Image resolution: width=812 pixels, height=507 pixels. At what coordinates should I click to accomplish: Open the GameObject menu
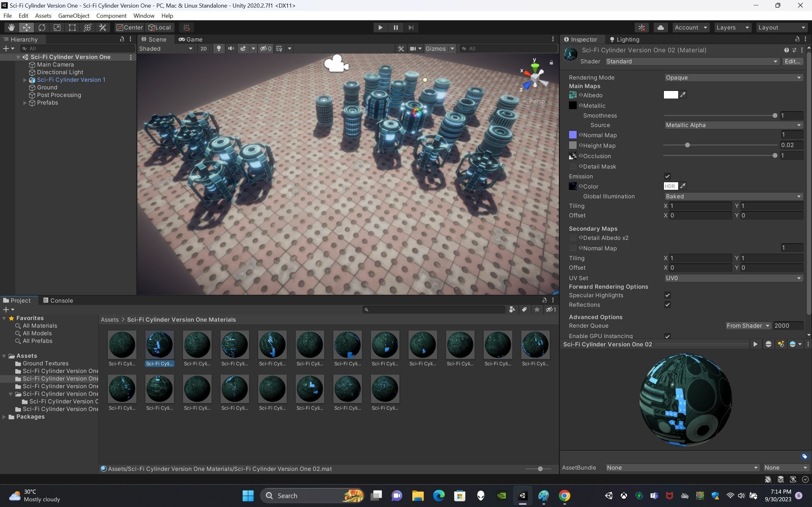[x=74, y=16]
